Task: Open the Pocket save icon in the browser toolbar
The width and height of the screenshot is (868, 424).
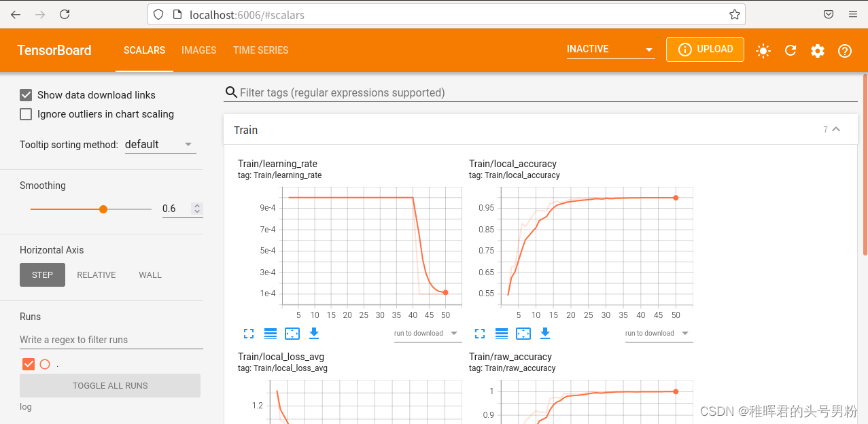Action: tap(829, 14)
